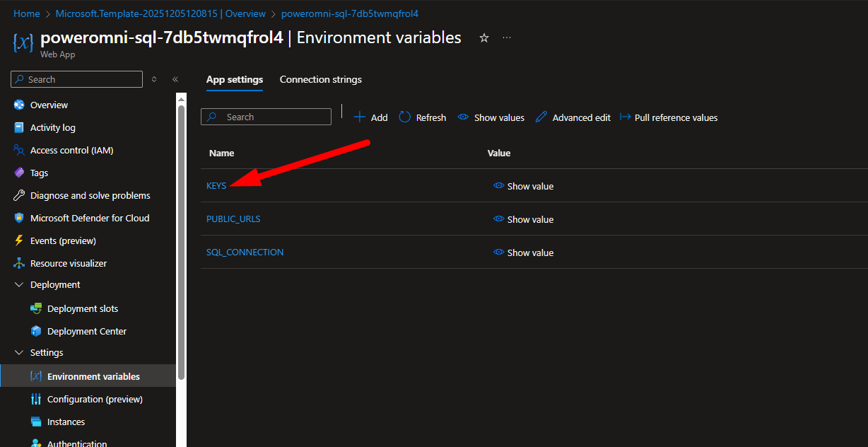
Task: Open Resource visualizer from sidebar
Action: coord(69,263)
